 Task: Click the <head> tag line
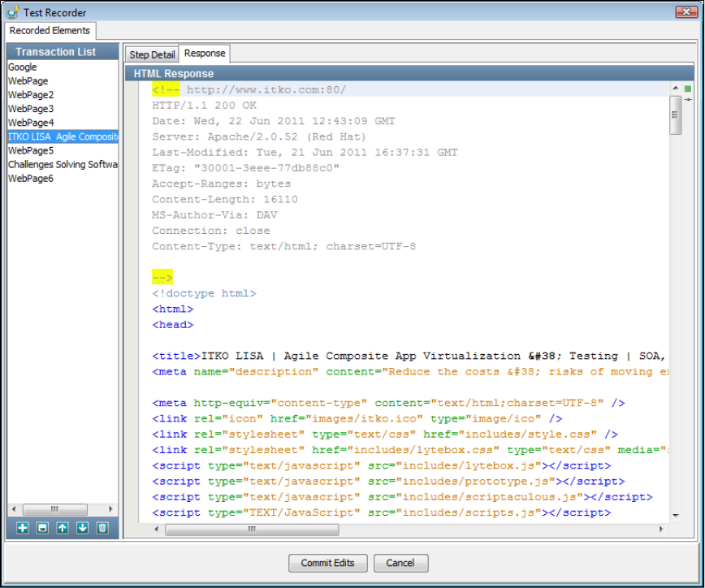pyautogui.click(x=173, y=325)
